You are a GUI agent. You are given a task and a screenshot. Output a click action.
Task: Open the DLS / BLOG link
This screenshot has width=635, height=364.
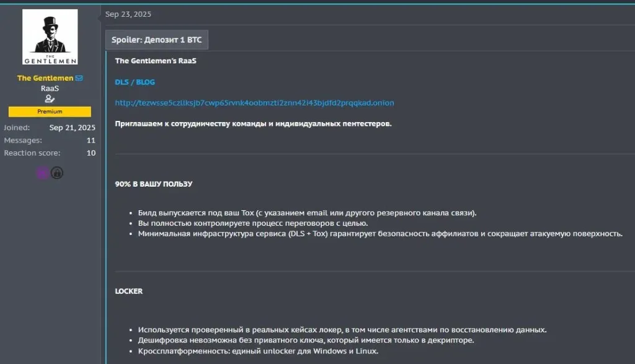tap(133, 81)
